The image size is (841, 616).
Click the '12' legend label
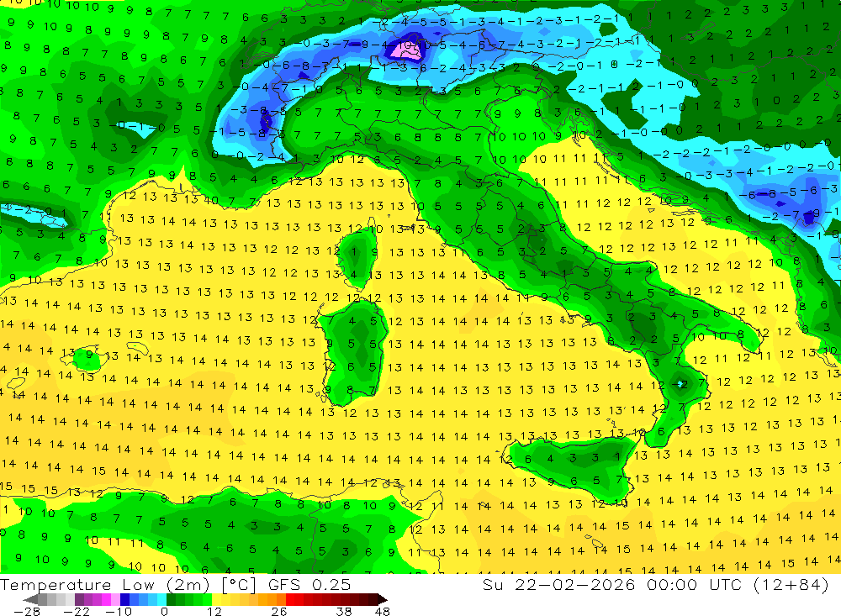214,612
